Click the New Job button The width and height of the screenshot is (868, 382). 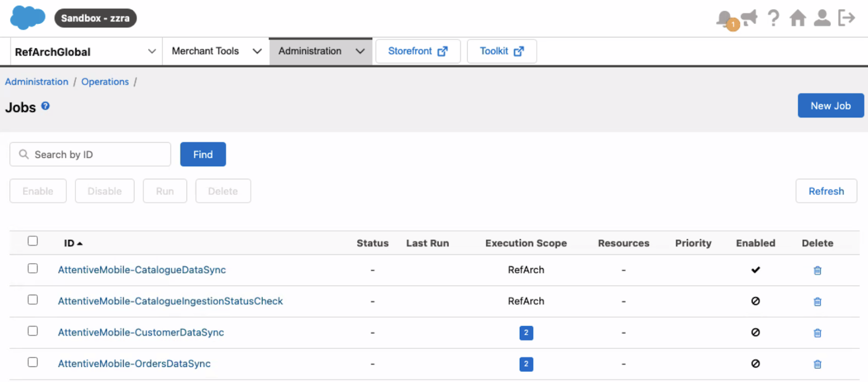[831, 106]
